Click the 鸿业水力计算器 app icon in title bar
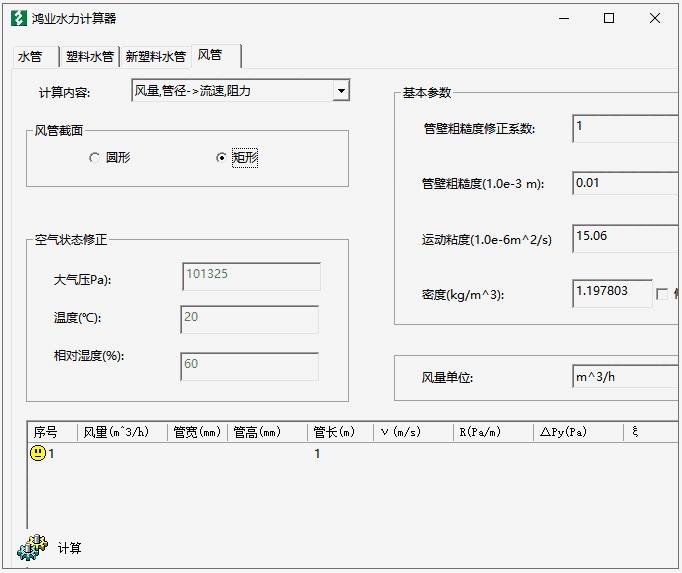 tap(19, 18)
